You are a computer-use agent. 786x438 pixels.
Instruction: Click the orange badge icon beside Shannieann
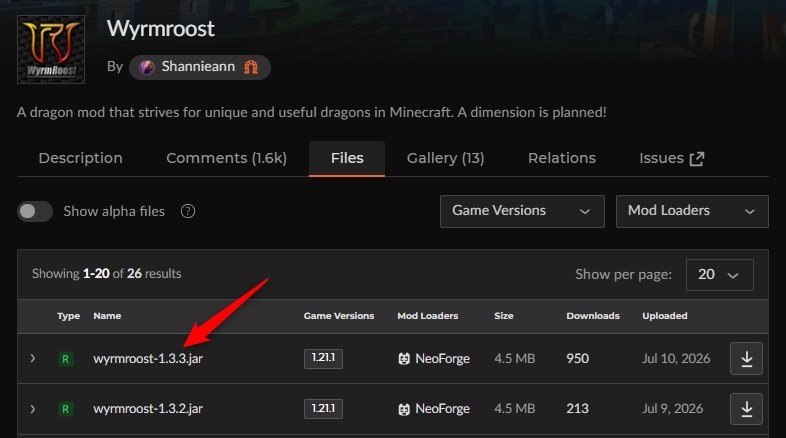tap(251, 67)
